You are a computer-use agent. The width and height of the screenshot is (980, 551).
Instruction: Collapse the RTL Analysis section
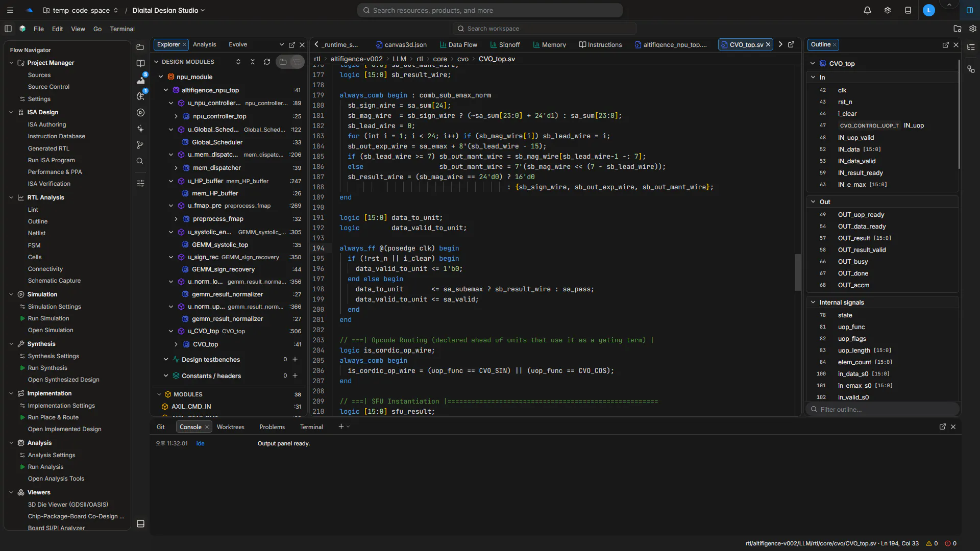click(x=11, y=197)
